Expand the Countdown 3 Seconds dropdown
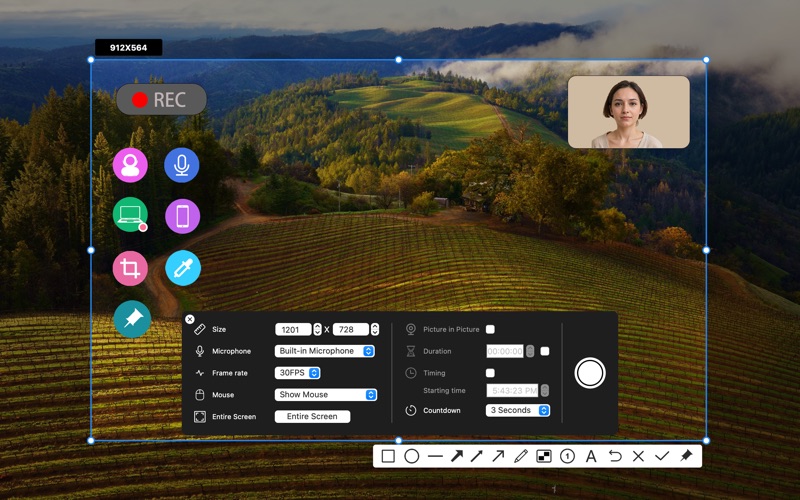 [x=518, y=410]
